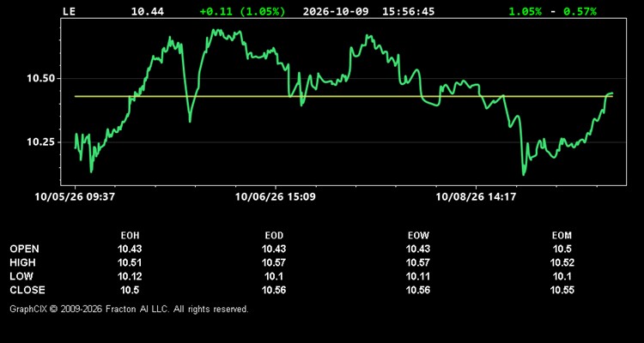Screen dimensions: 644x343
Task: Select the EOW OPEN value 10.43
Action: (x=418, y=249)
